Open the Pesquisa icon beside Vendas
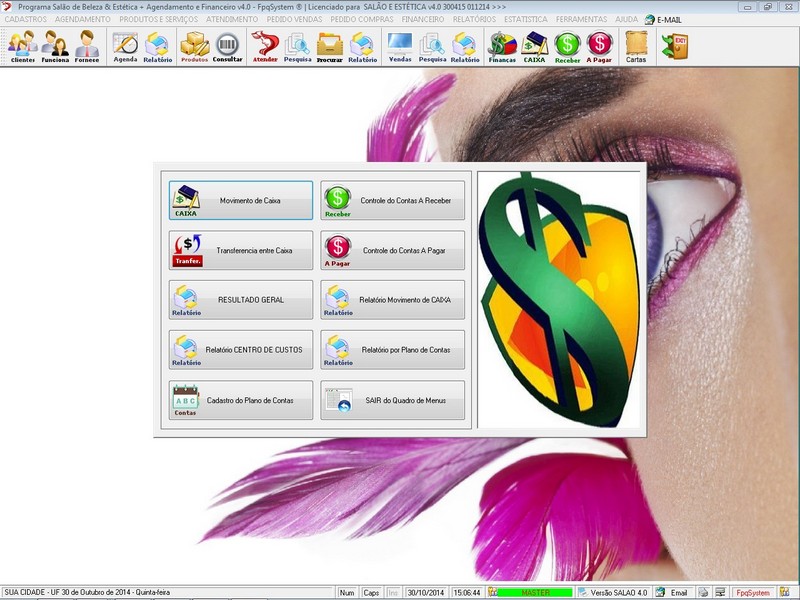 [432, 46]
